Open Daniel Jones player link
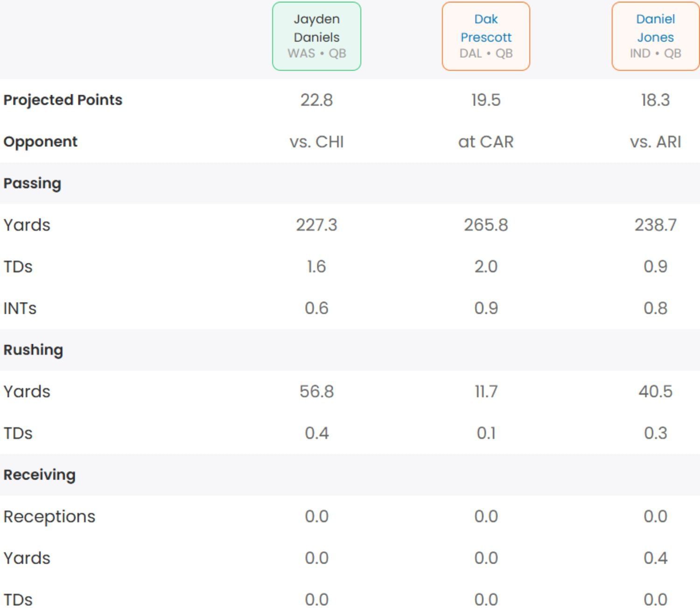The image size is (700, 608). [655, 28]
